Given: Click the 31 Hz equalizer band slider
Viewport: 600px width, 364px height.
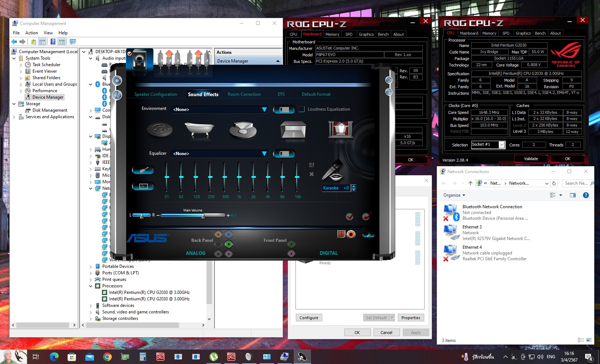Looking at the screenshot, I should coord(167,177).
